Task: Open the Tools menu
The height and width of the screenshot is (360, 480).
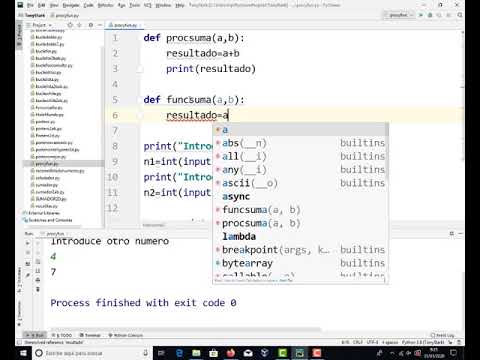Action: coord(134,5)
